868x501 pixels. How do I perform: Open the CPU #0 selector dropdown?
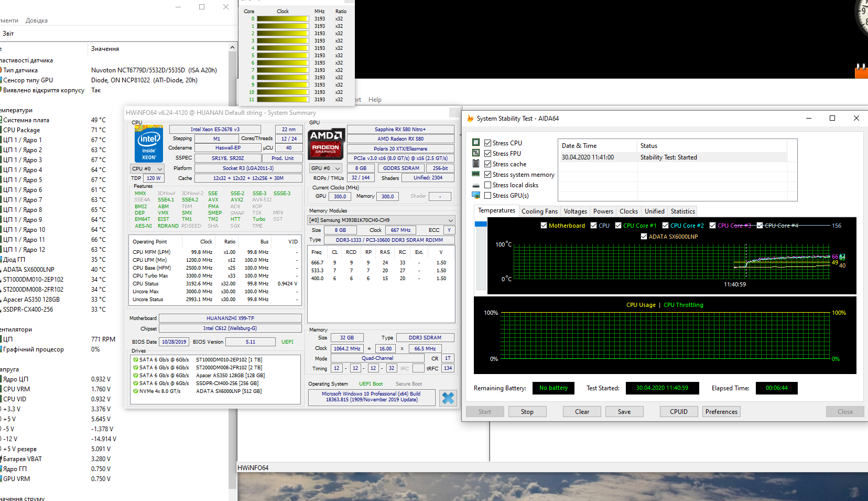point(147,168)
